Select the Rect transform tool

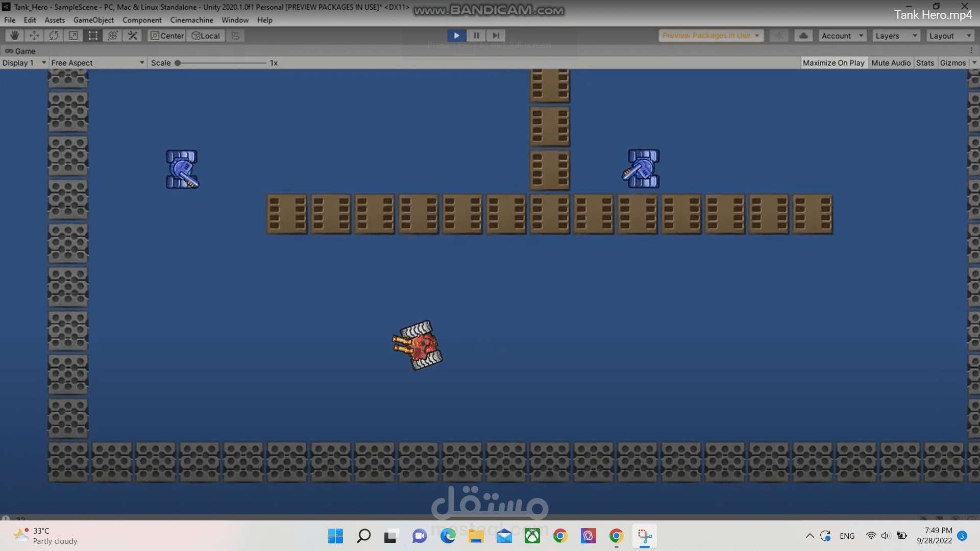(x=93, y=36)
